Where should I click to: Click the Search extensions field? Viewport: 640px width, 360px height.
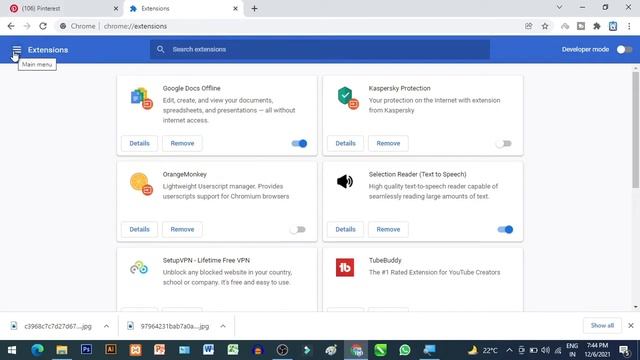point(320,49)
